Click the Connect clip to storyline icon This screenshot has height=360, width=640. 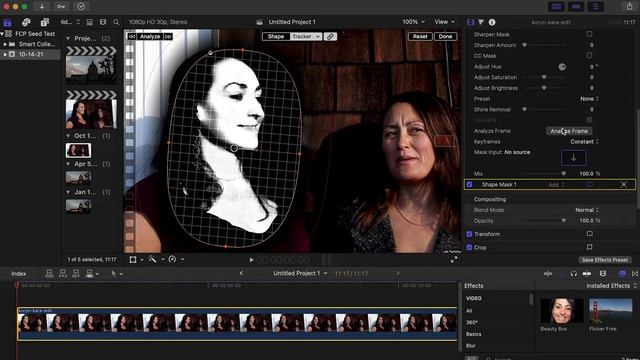click(49, 273)
